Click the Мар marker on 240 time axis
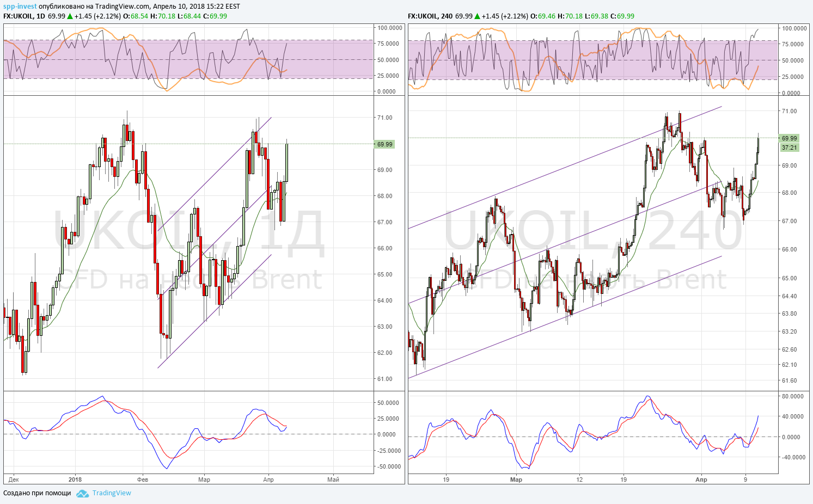Image resolution: width=813 pixels, height=504 pixels. pyautogui.click(x=516, y=480)
